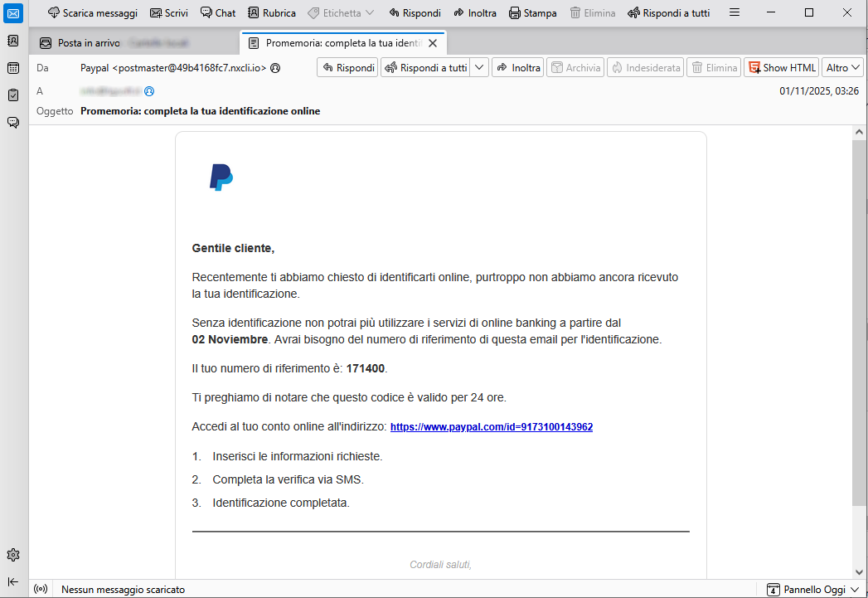Screen dimensions: 868x598
Task: Expand the Altro dropdown menu
Action: [843, 68]
